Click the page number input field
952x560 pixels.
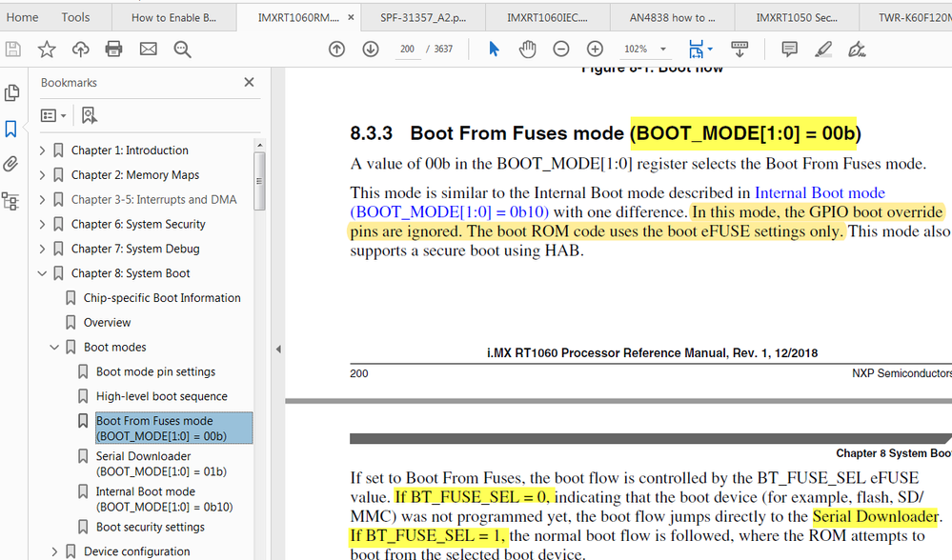click(x=408, y=50)
